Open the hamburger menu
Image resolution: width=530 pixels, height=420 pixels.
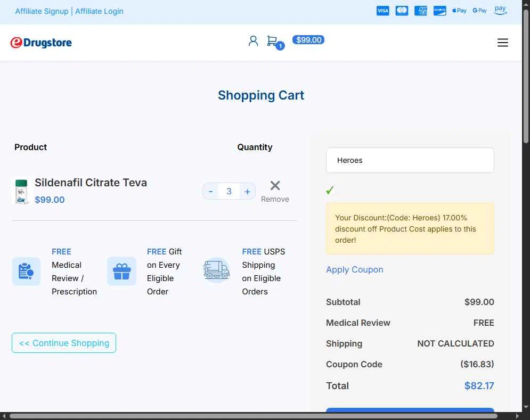coord(503,43)
